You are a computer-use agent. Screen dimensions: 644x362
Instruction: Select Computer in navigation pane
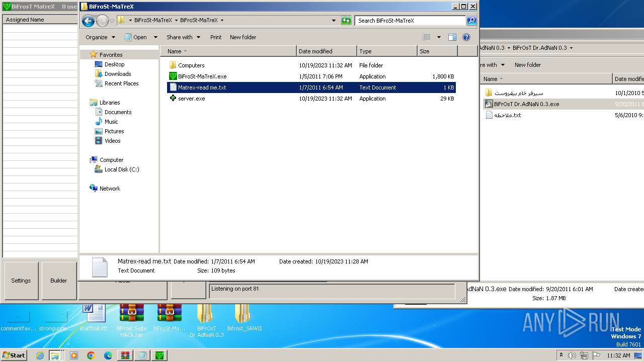(x=111, y=160)
